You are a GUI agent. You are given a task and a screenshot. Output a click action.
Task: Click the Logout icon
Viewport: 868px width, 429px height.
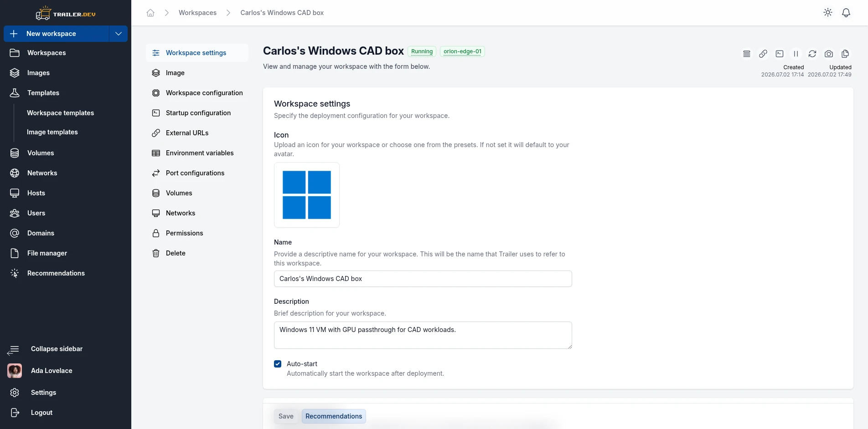pos(15,413)
